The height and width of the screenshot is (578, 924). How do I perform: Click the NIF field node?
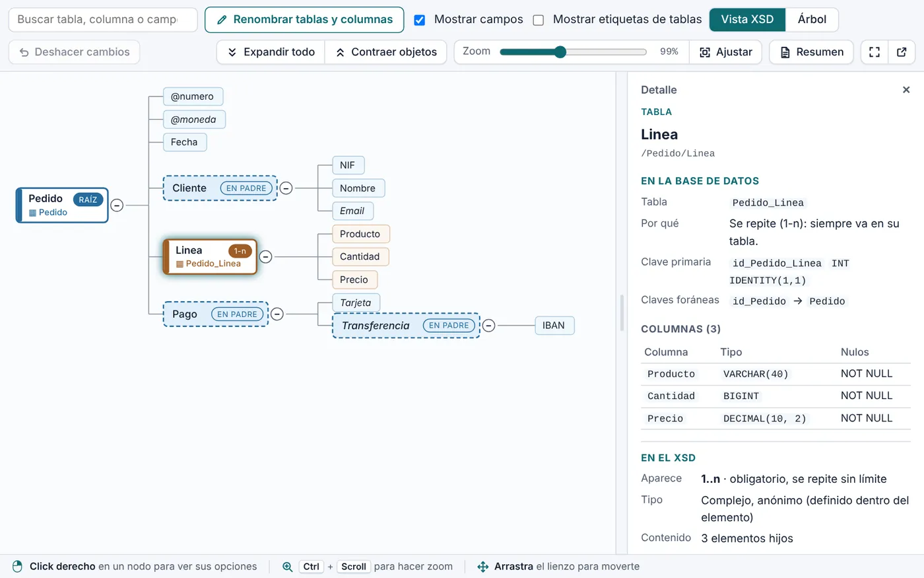[348, 165]
